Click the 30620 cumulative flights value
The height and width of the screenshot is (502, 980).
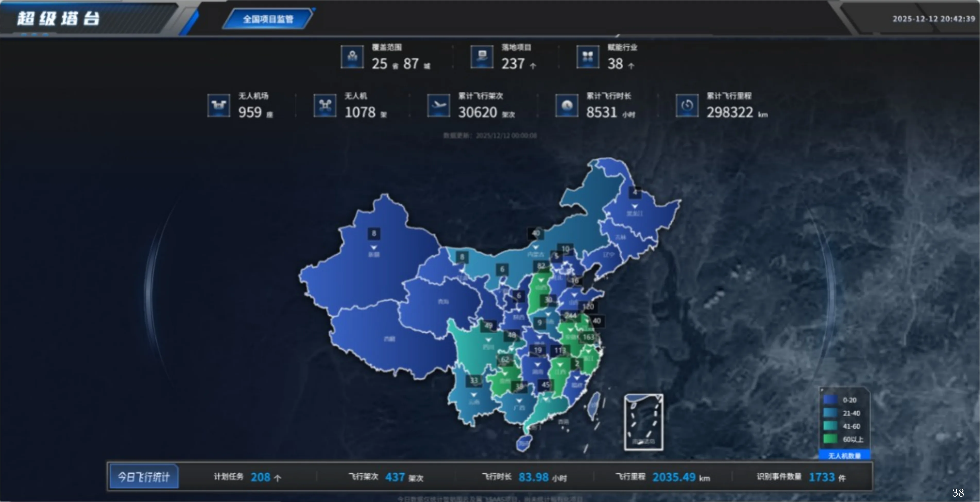(x=478, y=112)
